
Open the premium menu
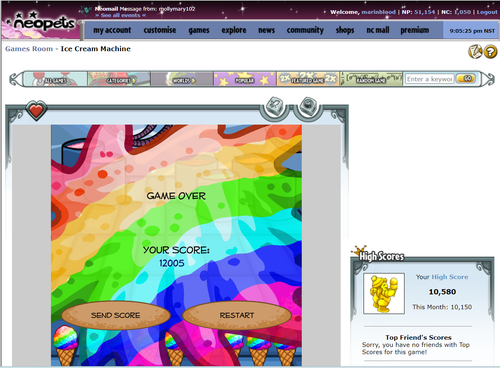point(415,30)
